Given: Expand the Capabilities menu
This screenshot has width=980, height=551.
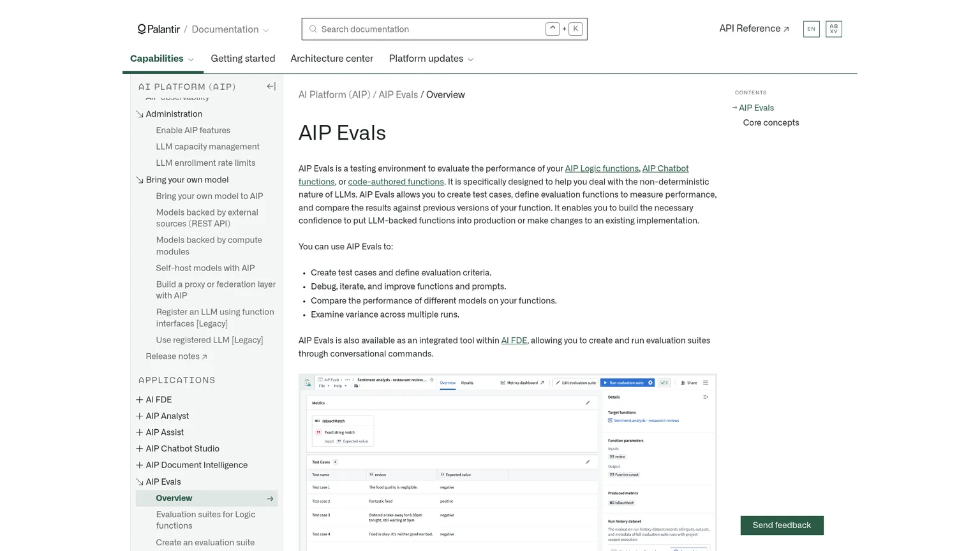Looking at the screenshot, I should point(162,59).
